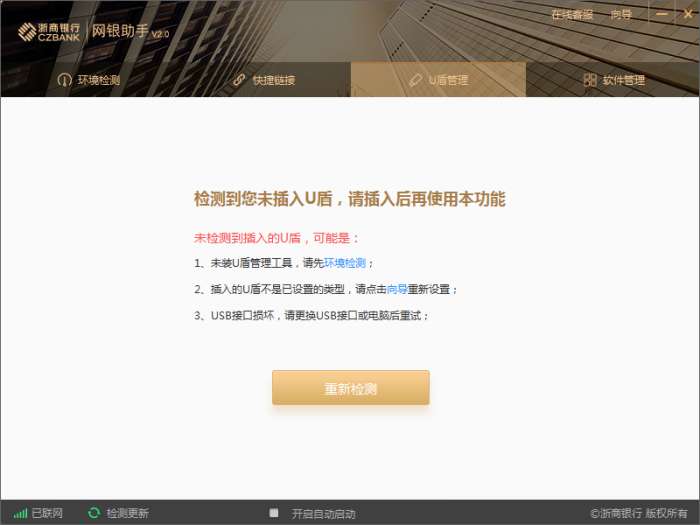
Task: Click the U盾管理 USB key icon
Action: click(x=415, y=80)
